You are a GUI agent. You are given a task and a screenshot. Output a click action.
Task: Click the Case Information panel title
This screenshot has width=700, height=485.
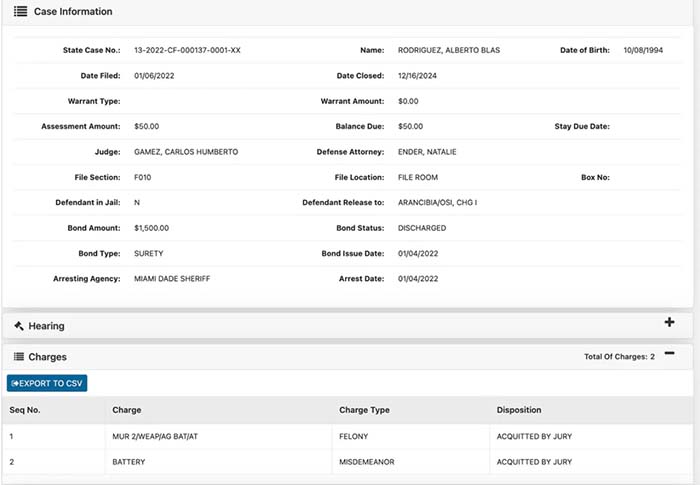(73, 12)
